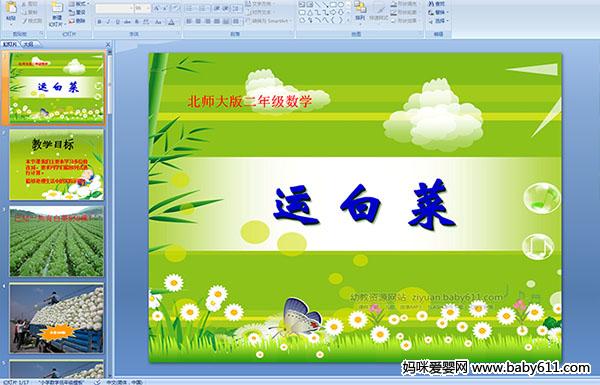This screenshot has width=600, height=385.
Task: Switch to the Slides pane tab
Action: tap(10, 44)
